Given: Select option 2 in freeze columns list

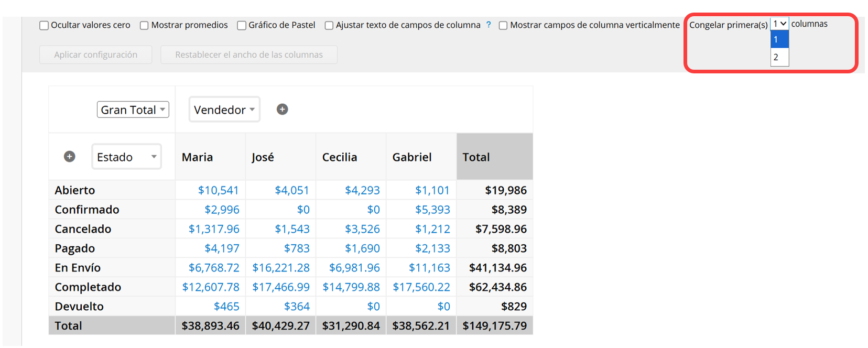Looking at the screenshot, I should click(x=779, y=57).
